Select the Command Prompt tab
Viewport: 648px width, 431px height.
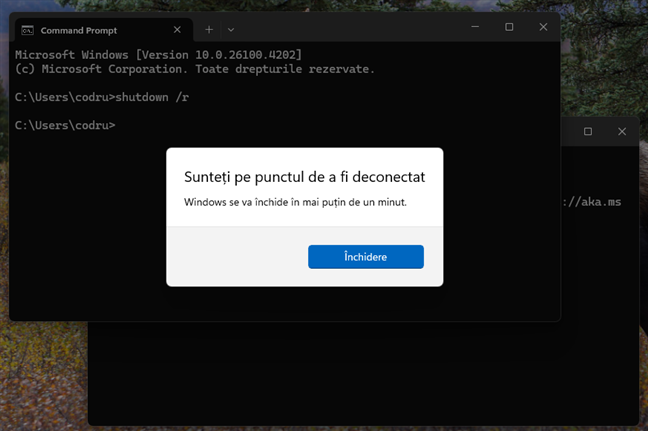coord(104,30)
